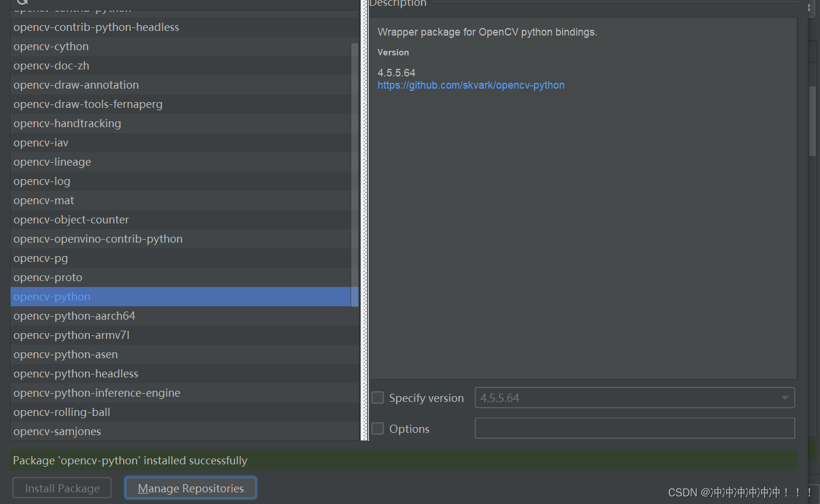Image resolution: width=820 pixels, height=504 pixels.
Task: Select the opencv-mat package
Action: coord(185,200)
